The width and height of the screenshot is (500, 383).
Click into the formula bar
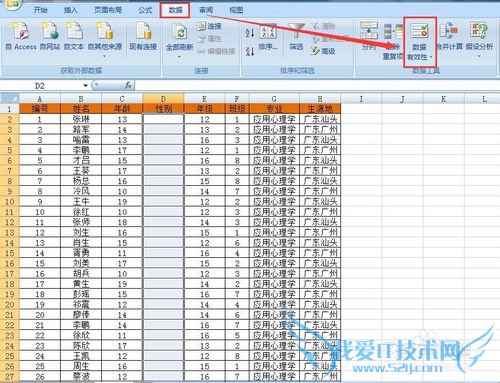pos(317,86)
